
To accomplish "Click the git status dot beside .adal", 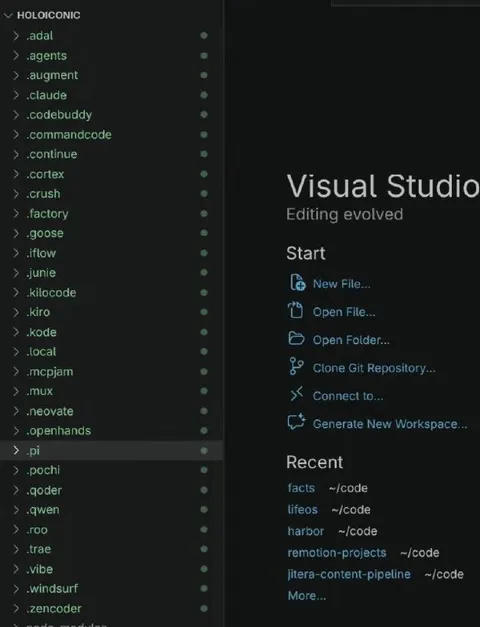I will tap(204, 36).
